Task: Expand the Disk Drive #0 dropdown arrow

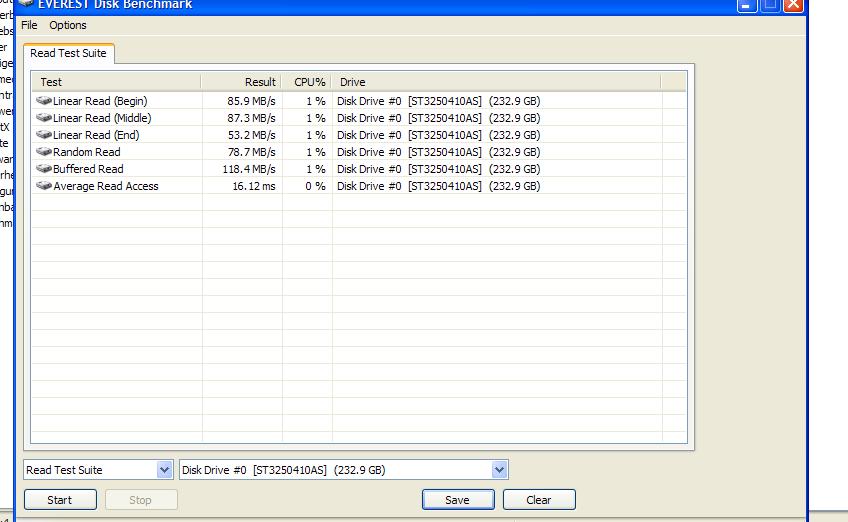Action: (x=499, y=470)
